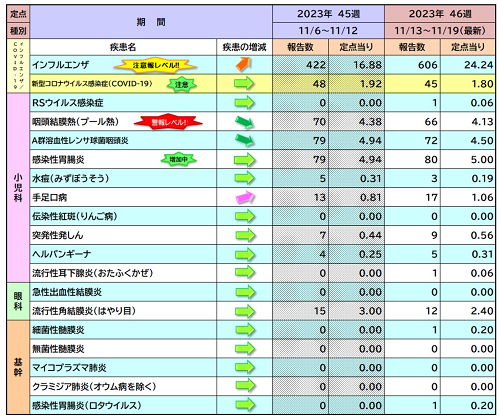Click the green 増加中 badge for 感染性胃腸炎

click(x=179, y=160)
